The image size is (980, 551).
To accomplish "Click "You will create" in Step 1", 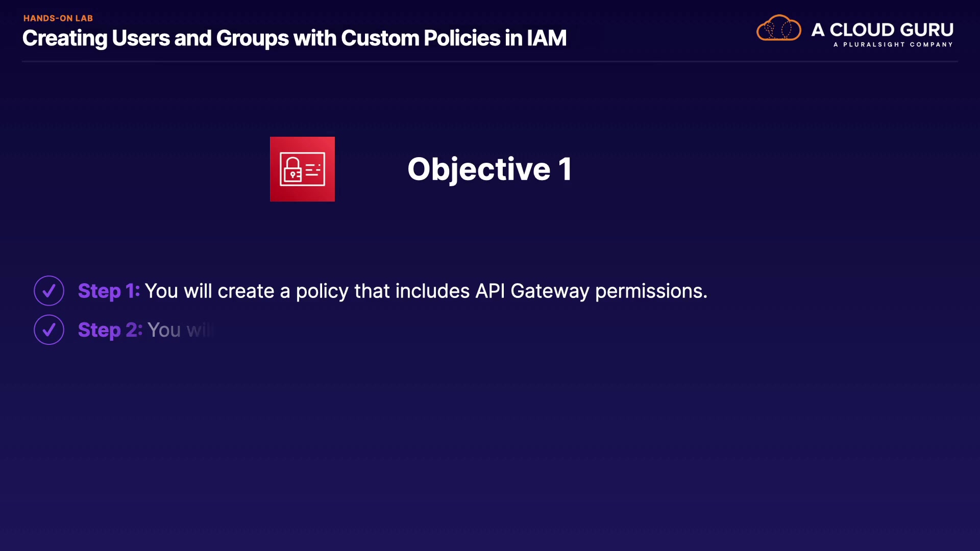I will [x=209, y=291].
